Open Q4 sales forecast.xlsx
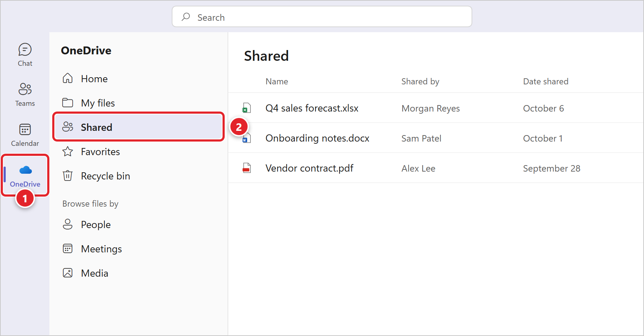Image resolution: width=644 pixels, height=336 pixels. (312, 108)
